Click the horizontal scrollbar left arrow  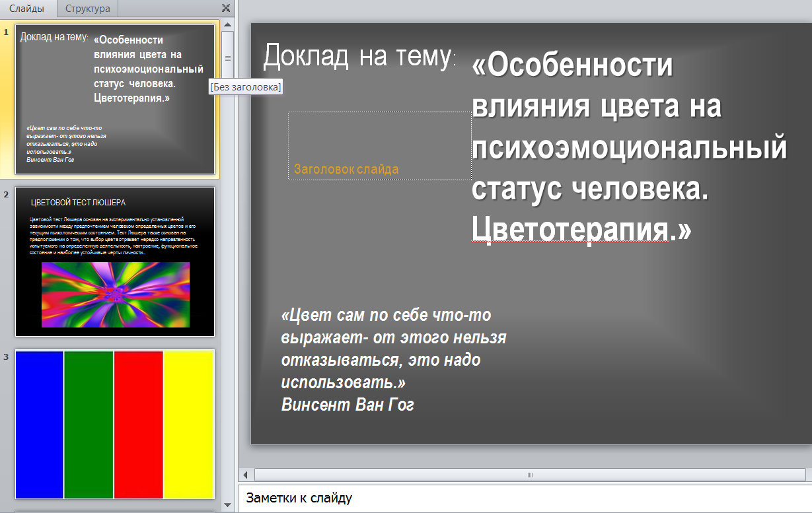coord(245,475)
